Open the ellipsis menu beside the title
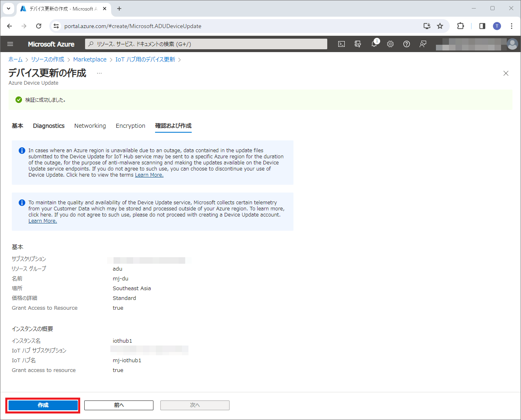Image resolution: width=521 pixels, height=420 pixels. [99, 74]
